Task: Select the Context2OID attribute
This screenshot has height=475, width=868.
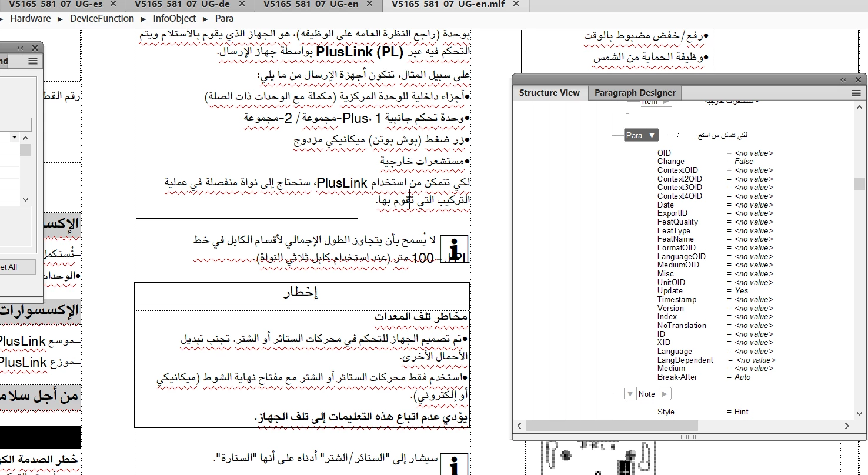Action: (x=715, y=179)
